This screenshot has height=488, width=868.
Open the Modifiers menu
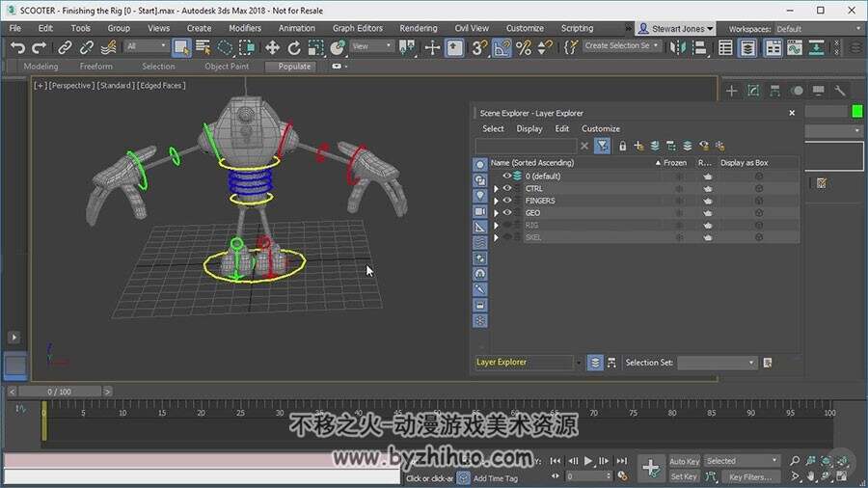click(245, 28)
